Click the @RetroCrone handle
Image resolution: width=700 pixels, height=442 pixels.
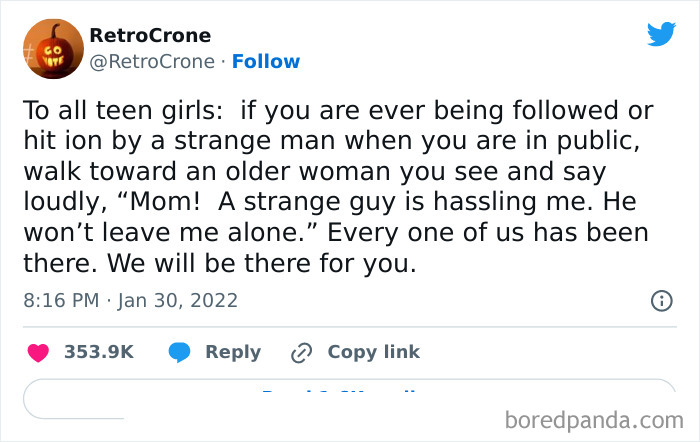coord(151,62)
